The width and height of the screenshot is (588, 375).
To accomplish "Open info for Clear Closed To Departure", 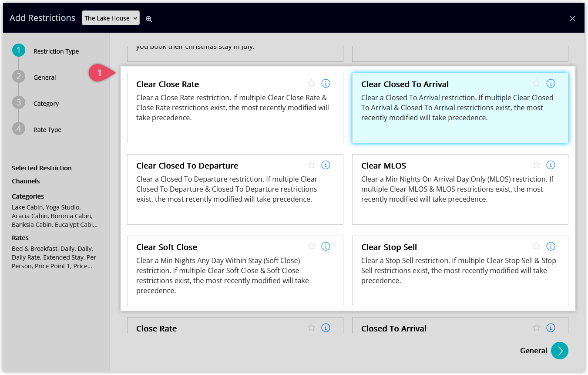I will (326, 165).
